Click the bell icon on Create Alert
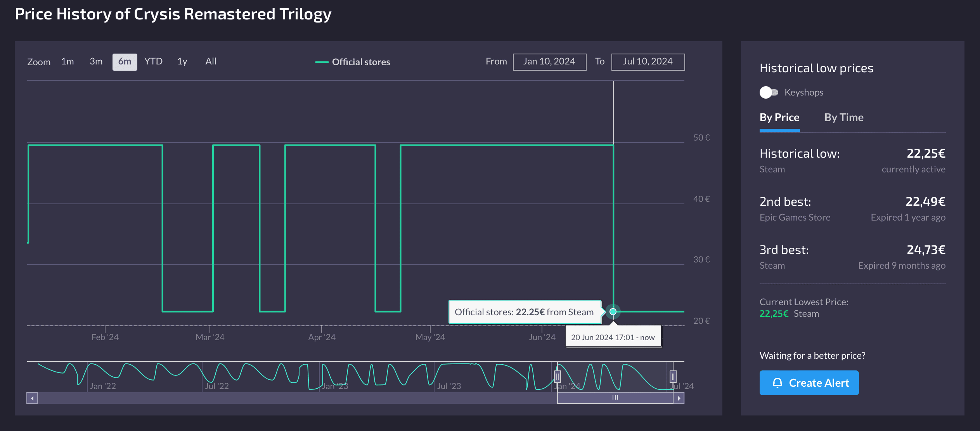This screenshot has height=431, width=980. pyautogui.click(x=777, y=383)
